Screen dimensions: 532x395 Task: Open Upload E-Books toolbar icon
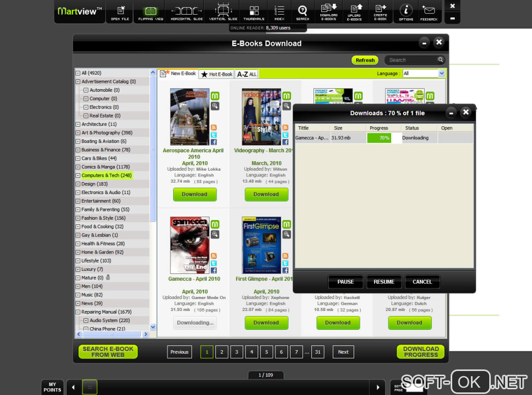[x=354, y=13]
